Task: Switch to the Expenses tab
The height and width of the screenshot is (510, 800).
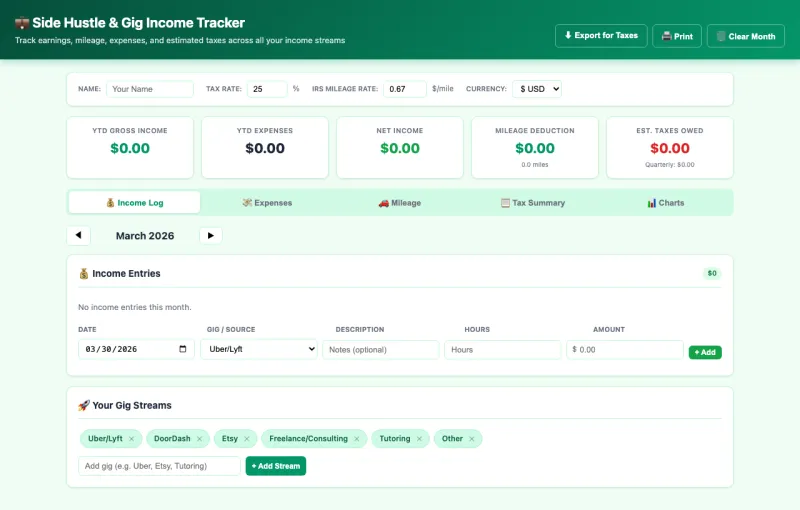Action: [x=267, y=203]
